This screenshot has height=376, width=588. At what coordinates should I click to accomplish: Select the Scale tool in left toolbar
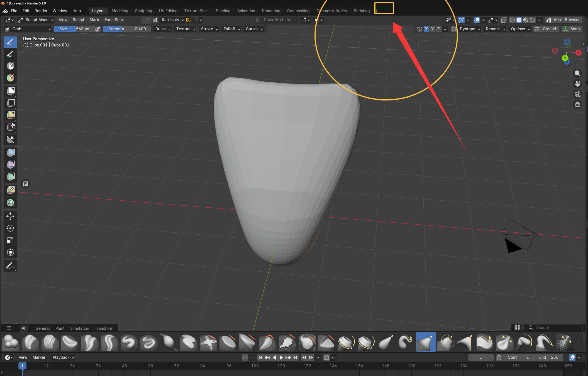(10, 240)
